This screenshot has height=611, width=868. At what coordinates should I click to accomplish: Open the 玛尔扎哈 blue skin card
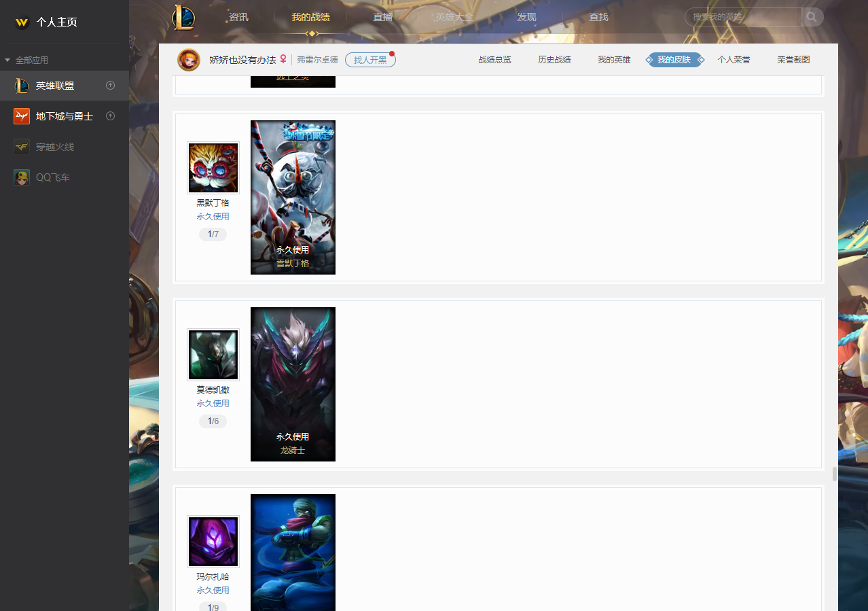[293, 553]
